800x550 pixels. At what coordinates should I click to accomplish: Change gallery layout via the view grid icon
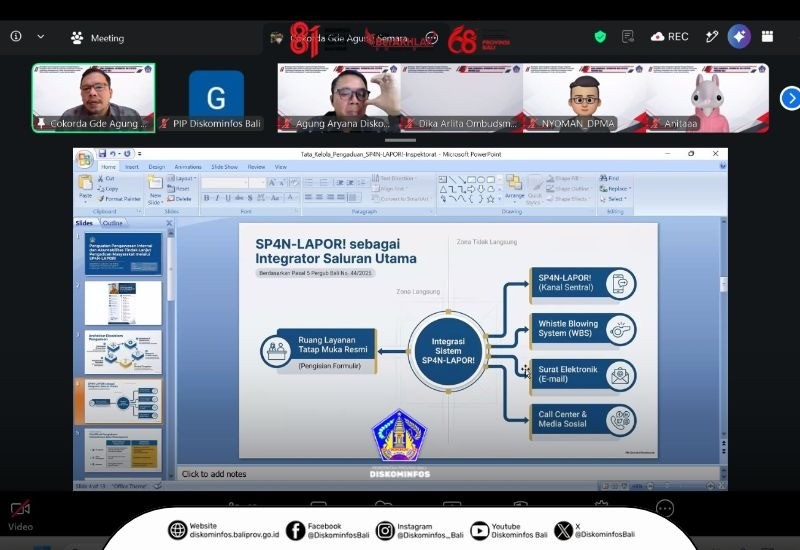pyautogui.click(x=767, y=36)
